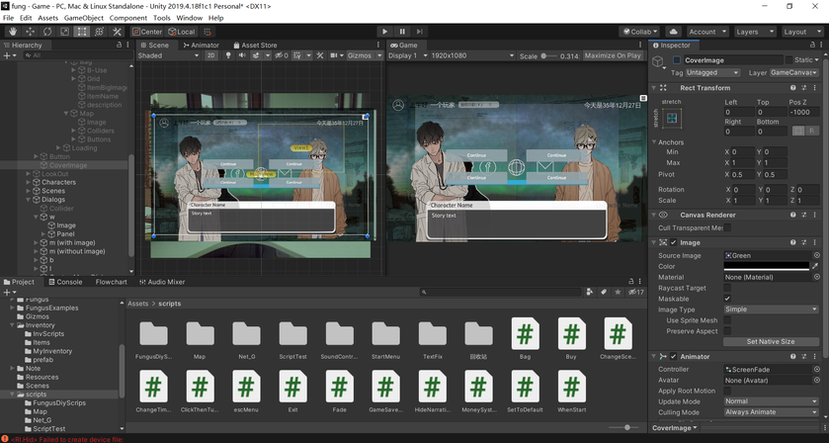Open component tools icon in Scene toolbar
This screenshot has height=443, width=829.
pyautogui.click(x=320, y=56)
